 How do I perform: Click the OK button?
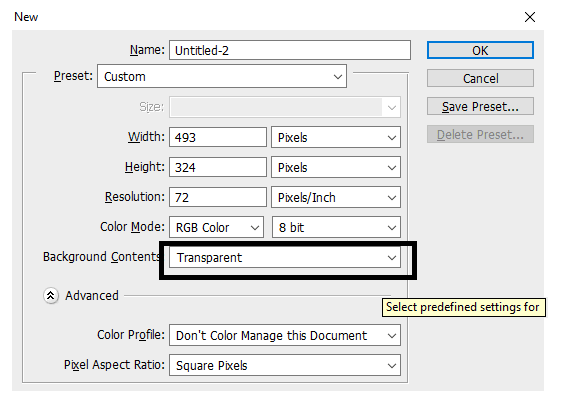click(x=480, y=50)
